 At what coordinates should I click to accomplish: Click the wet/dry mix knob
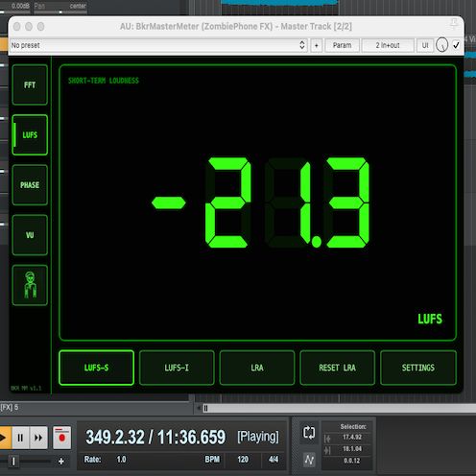442,45
